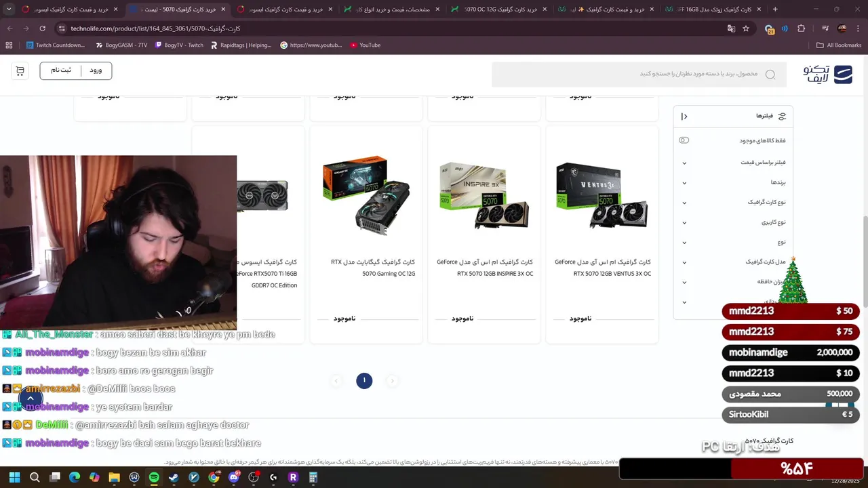Viewport: 868px width, 488px height.
Task: Open Spotify from the taskbar
Action: 154,477
